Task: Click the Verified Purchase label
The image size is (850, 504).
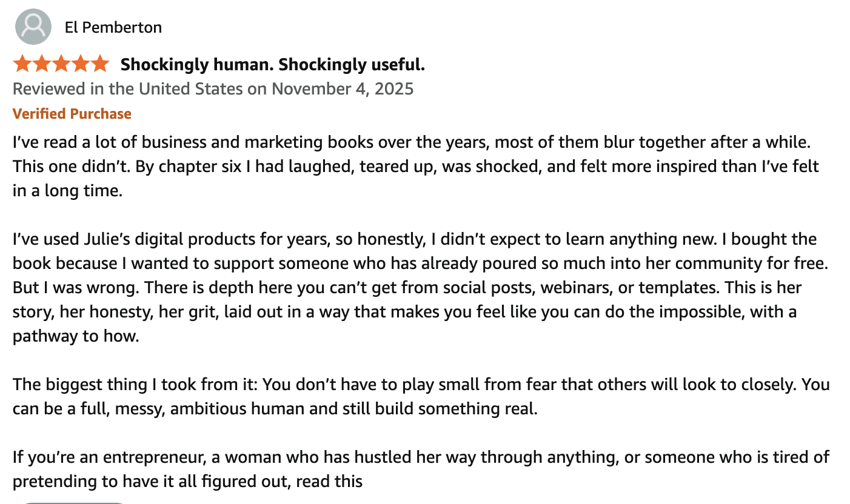Action: pyautogui.click(x=72, y=114)
